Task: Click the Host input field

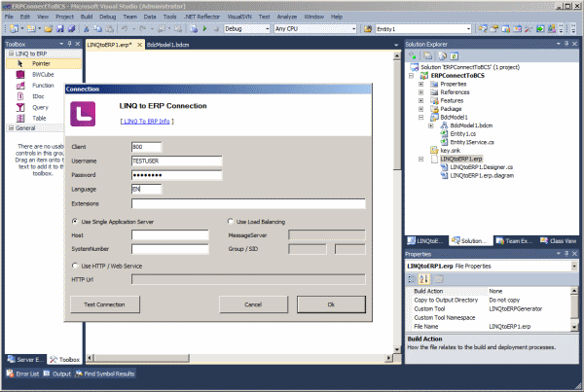Action: [169, 234]
